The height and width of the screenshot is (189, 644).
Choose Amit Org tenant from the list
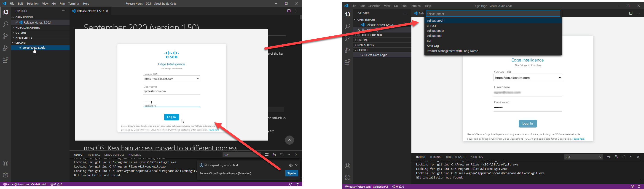point(493,46)
